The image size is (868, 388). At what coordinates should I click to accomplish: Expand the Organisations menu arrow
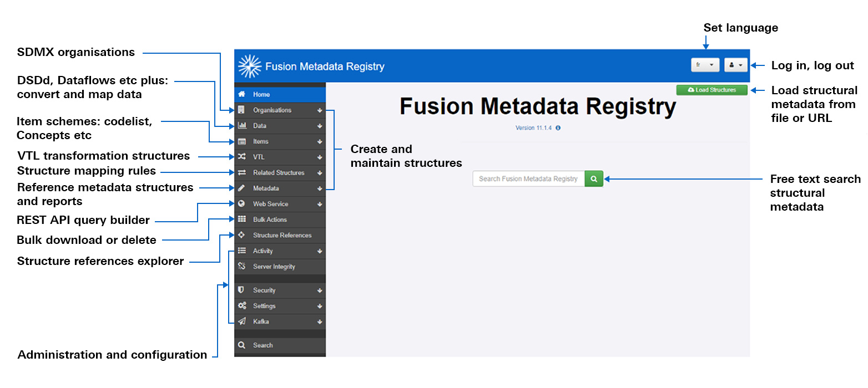pyautogui.click(x=320, y=110)
